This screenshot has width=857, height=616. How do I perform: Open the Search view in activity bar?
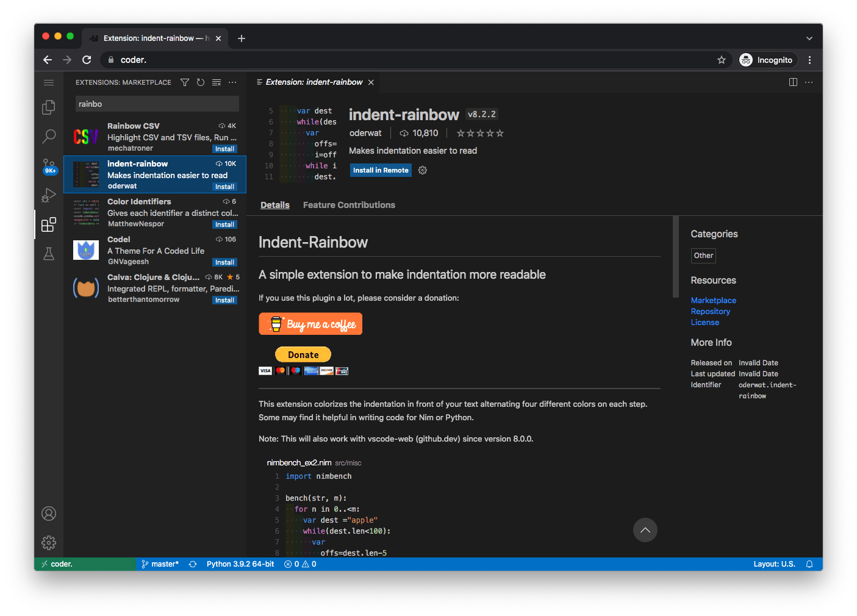pyautogui.click(x=49, y=136)
